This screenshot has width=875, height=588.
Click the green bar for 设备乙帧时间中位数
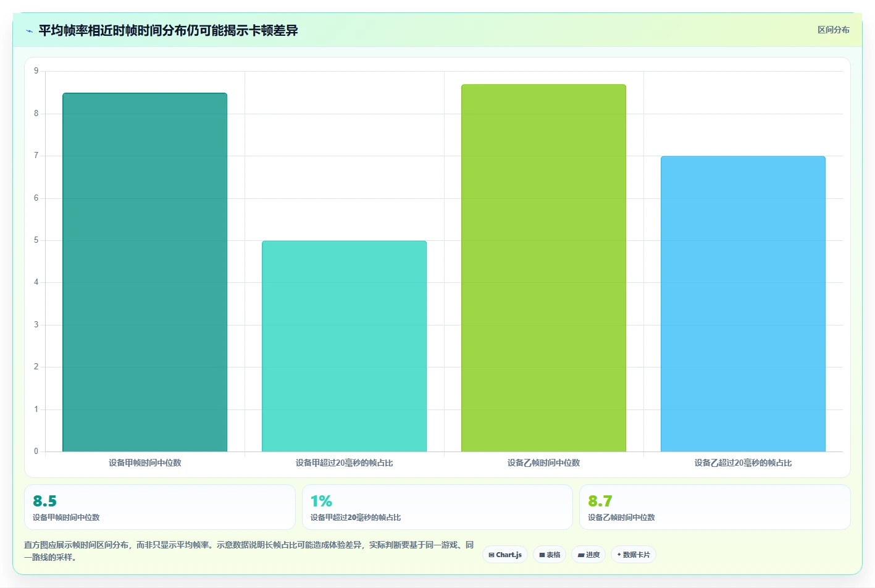(x=544, y=268)
